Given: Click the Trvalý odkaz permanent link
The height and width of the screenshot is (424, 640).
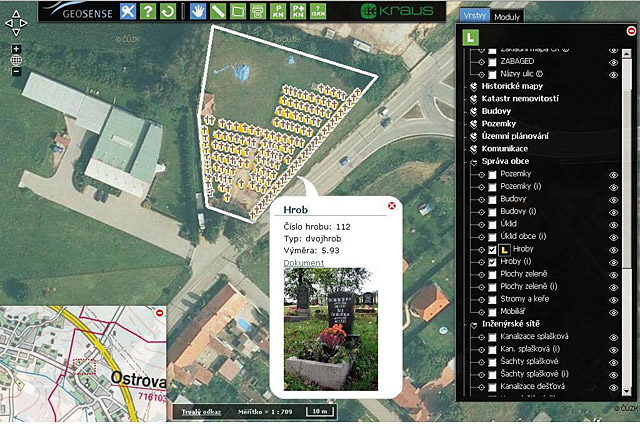Looking at the screenshot, I should (x=201, y=412).
